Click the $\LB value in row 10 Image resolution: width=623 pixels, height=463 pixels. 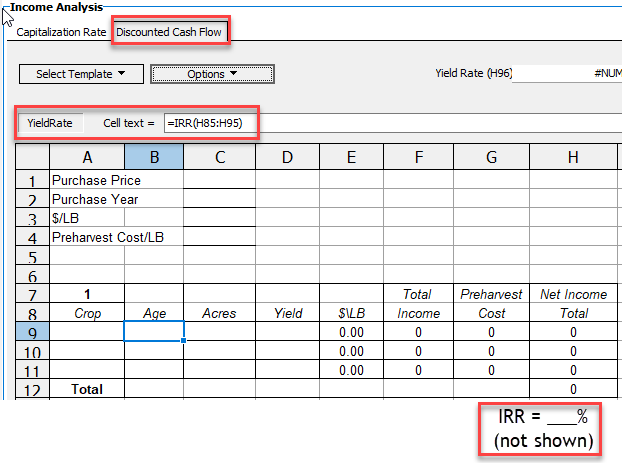point(350,351)
